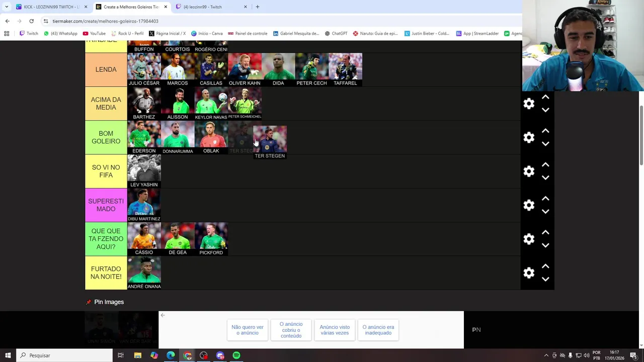Choose 'Não quero ver o anúncio' option
The height and width of the screenshot is (362, 644).
(248, 330)
